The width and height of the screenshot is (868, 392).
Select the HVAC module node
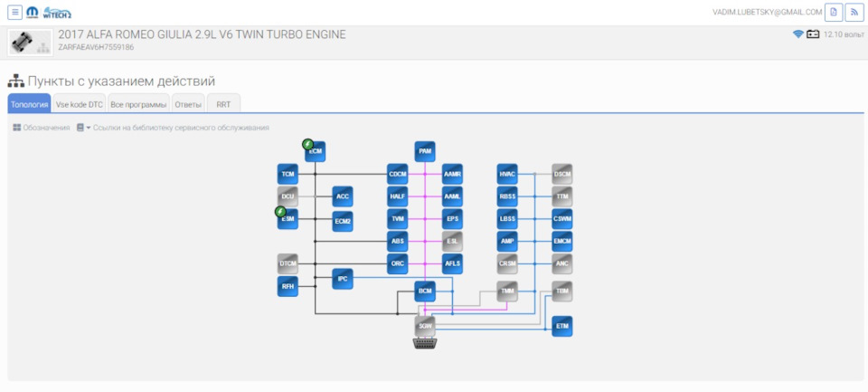(507, 174)
